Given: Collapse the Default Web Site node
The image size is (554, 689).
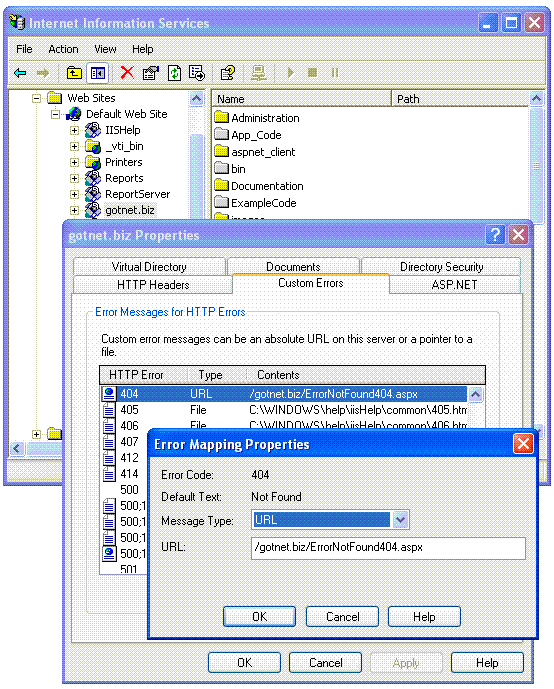Looking at the screenshot, I should pyautogui.click(x=56, y=114).
